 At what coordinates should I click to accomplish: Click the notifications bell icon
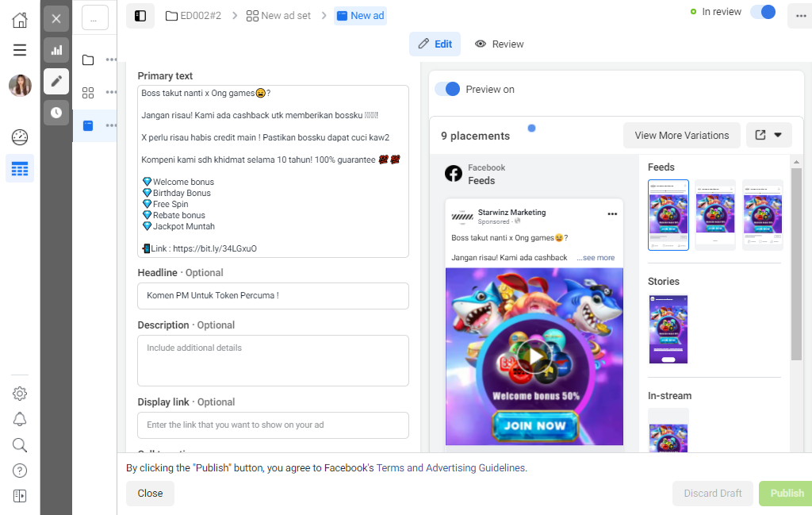coord(20,419)
